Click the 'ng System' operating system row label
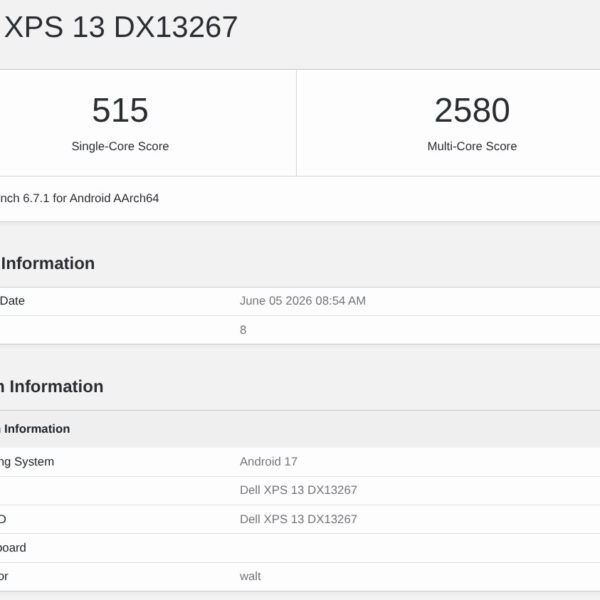Image resolution: width=600 pixels, height=600 pixels. [x=27, y=462]
